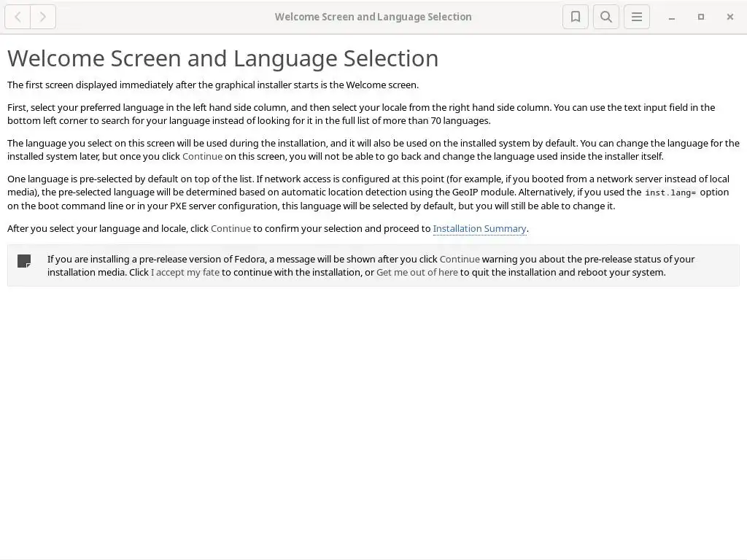Viewport: 747px width, 560px height.
Task: Open the bookmarks menu
Action: click(576, 17)
